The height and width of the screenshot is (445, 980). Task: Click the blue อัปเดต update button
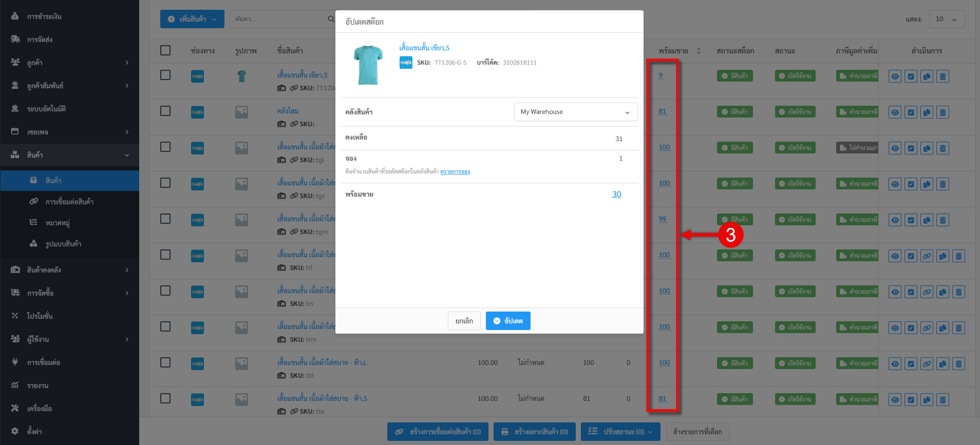click(507, 321)
